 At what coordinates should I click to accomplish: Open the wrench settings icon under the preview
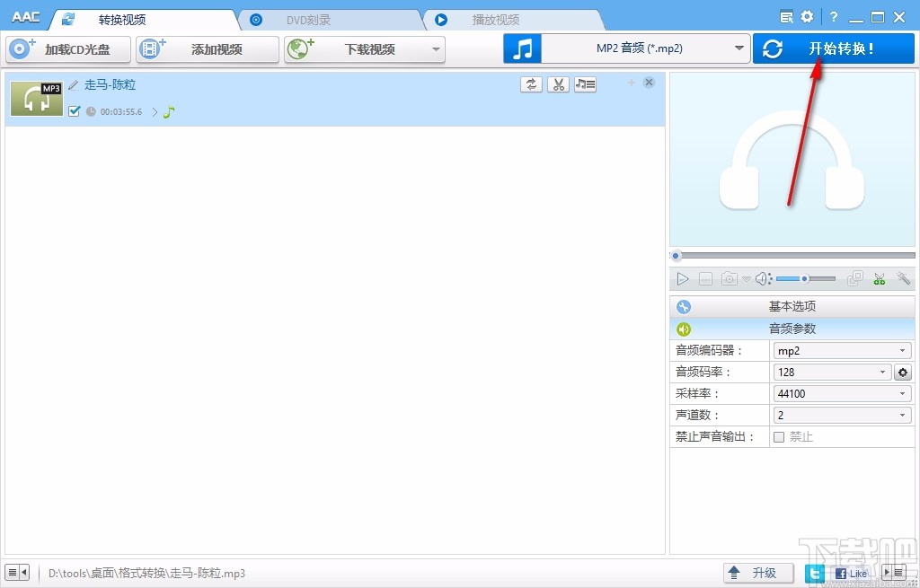click(x=903, y=278)
